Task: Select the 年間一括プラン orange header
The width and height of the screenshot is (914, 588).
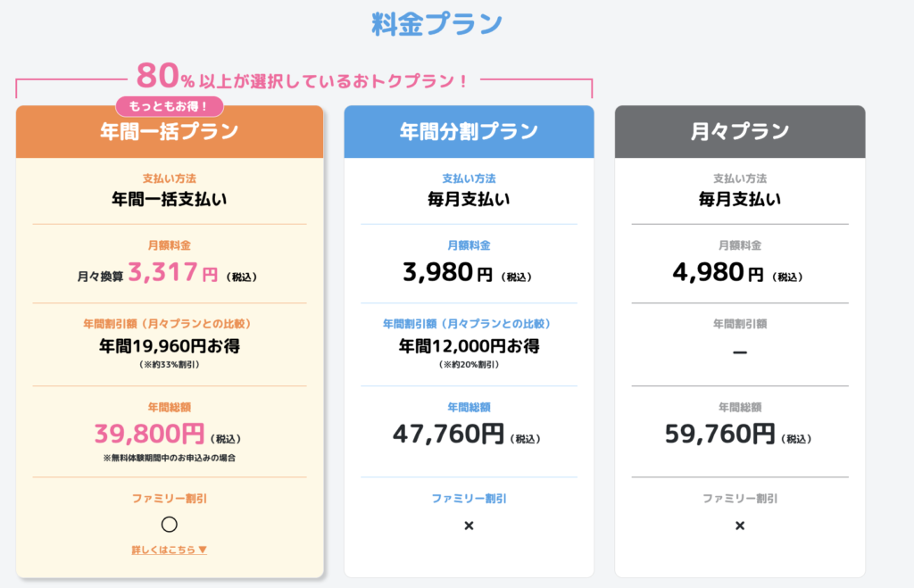Action: click(169, 132)
